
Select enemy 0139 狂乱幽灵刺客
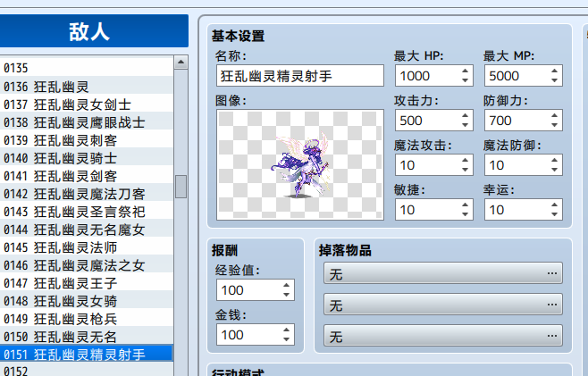(87, 140)
